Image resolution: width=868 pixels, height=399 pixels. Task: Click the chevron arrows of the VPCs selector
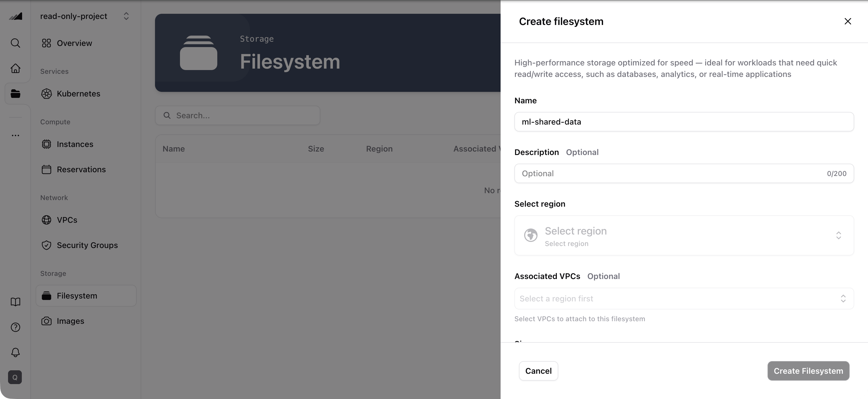point(843,298)
